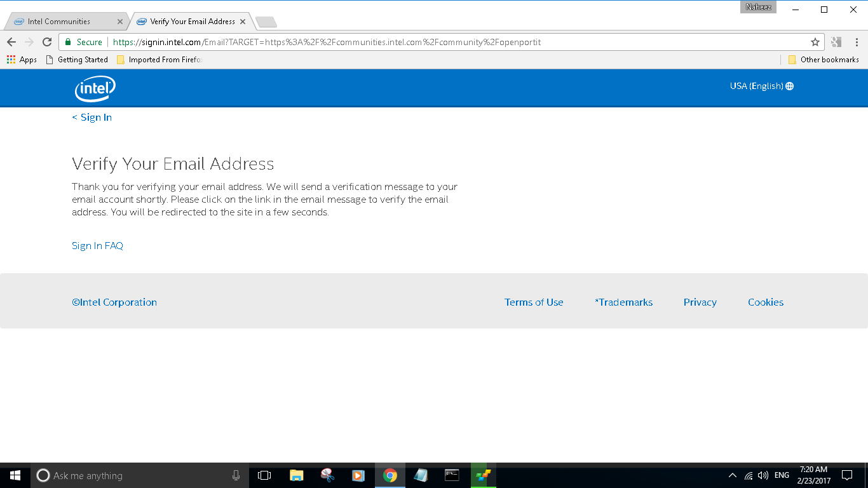868x488 pixels.
Task: Close the Intel Communities tab
Action: 120,22
